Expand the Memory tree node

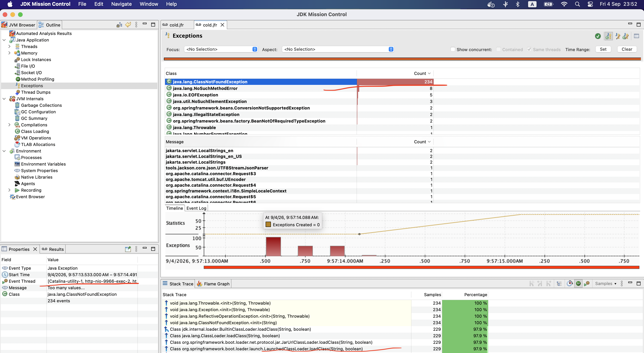tap(10, 53)
